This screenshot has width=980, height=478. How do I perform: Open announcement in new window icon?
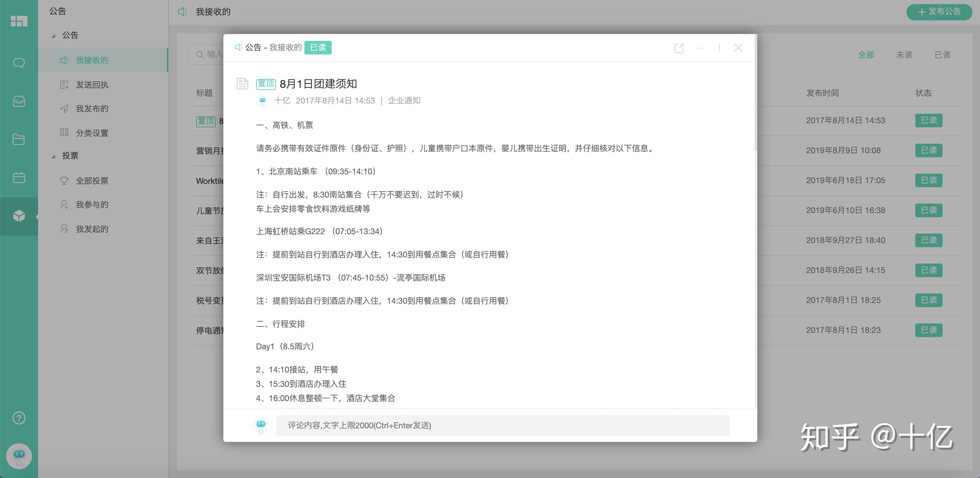679,48
